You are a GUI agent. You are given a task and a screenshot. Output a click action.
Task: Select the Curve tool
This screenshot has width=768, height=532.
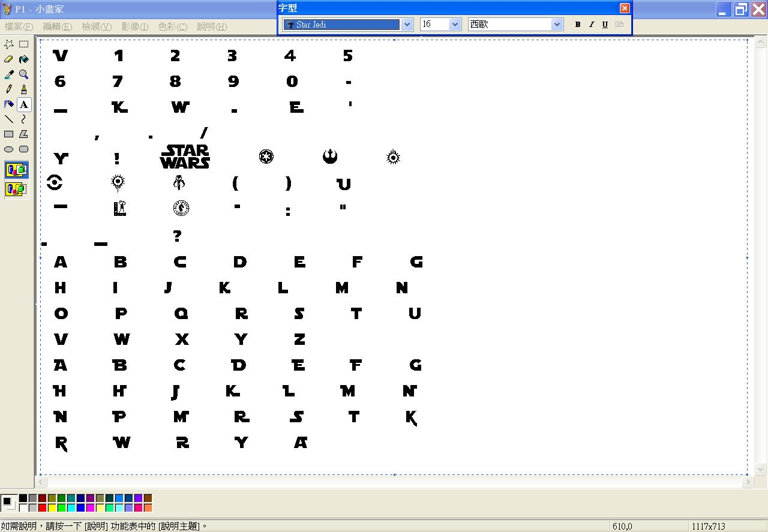[x=23, y=119]
